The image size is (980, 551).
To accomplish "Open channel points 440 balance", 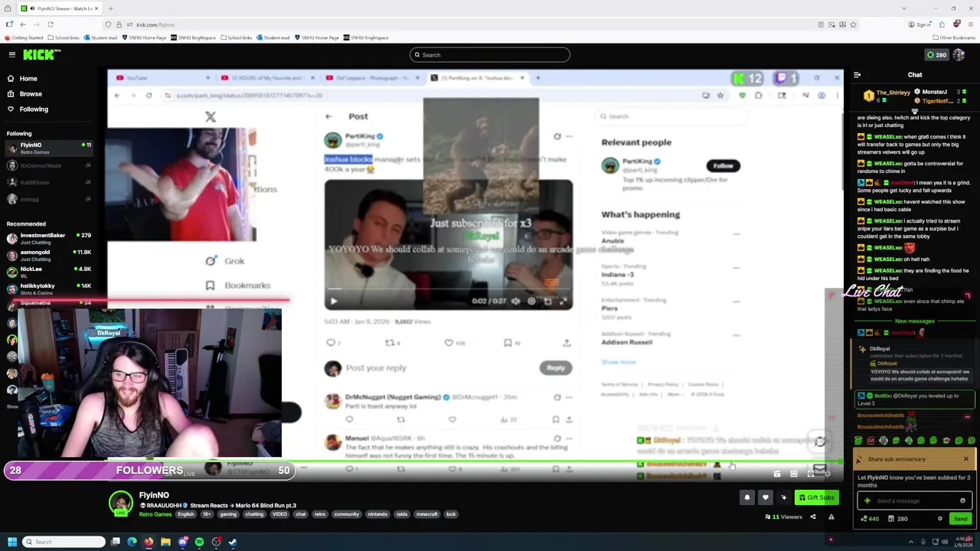I will (x=870, y=519).
